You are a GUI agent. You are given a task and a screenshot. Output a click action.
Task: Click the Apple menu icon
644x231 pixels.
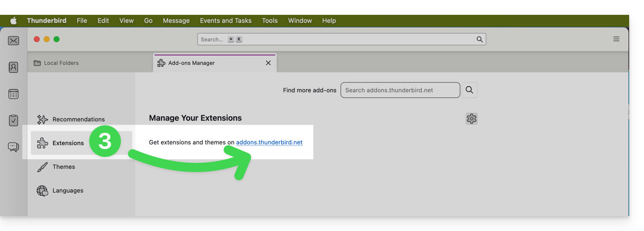(x=13, y=21)
